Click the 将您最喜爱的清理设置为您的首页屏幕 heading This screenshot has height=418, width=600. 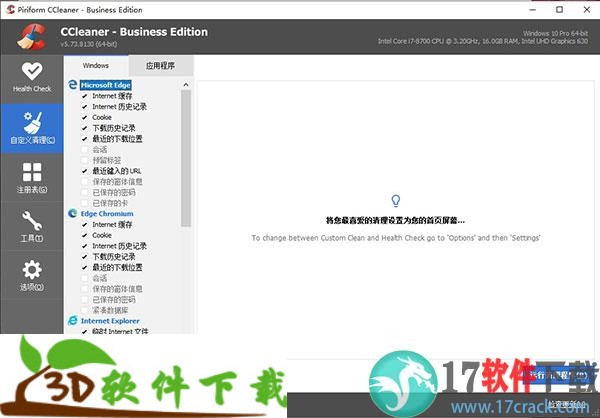[x=395, y=221]
